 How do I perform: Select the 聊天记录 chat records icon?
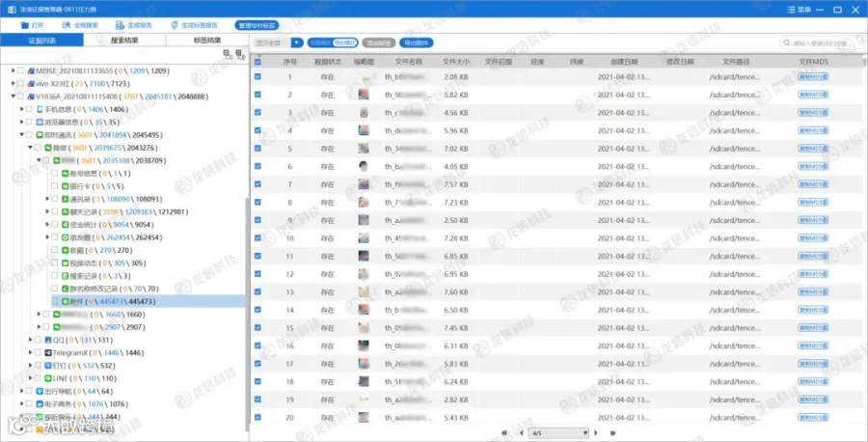[x=65, y=211]
